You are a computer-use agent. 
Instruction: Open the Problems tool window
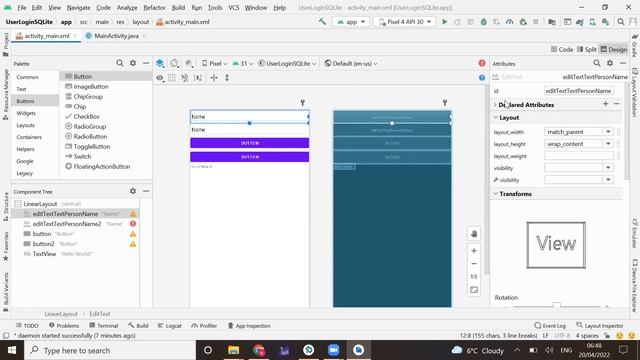pyautogui.click(x=64, y=326)
